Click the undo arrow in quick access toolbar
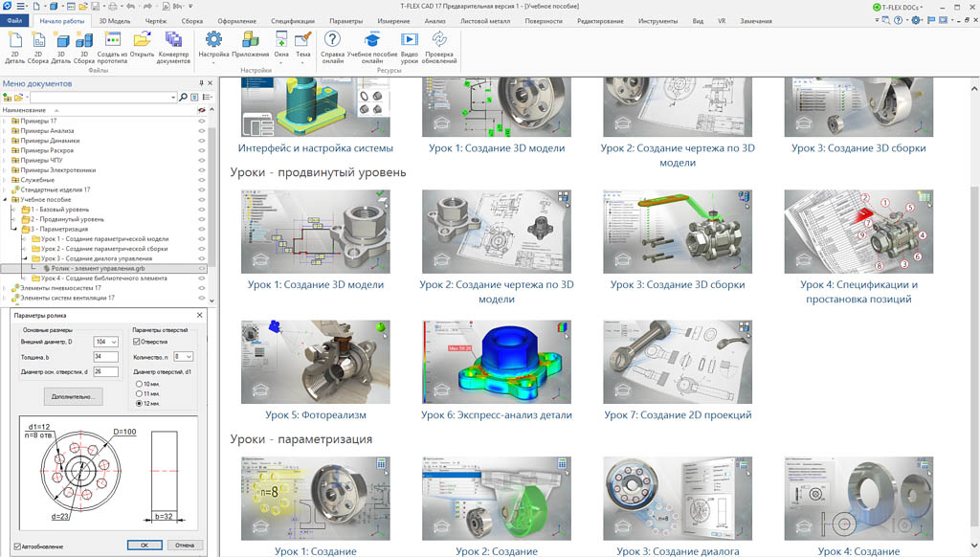The image size is (980, 557). (x=130, y=7)
